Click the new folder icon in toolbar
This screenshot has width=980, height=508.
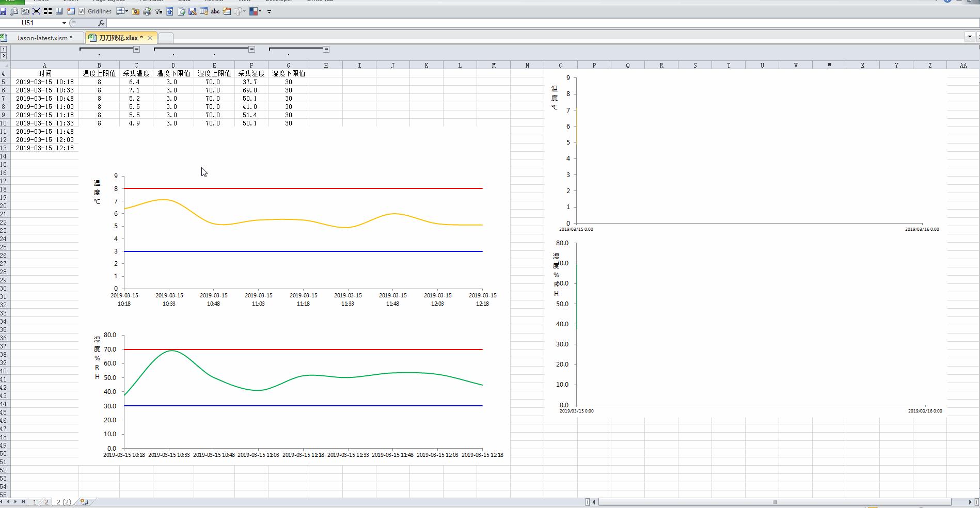(136, 11)
